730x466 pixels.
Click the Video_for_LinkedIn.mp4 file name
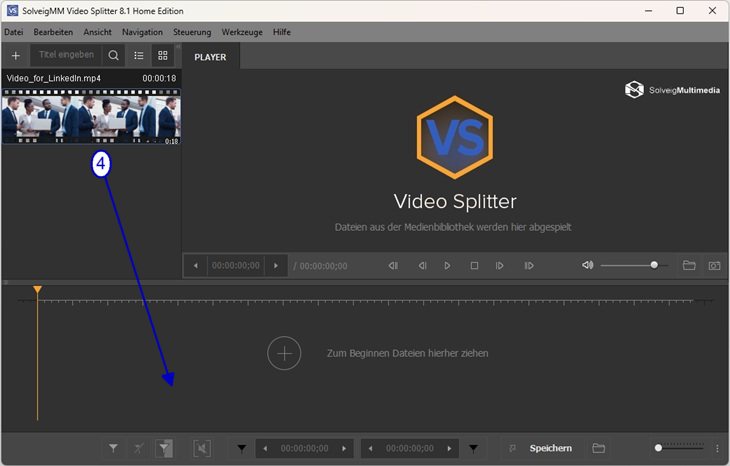(x=54, y=78)
